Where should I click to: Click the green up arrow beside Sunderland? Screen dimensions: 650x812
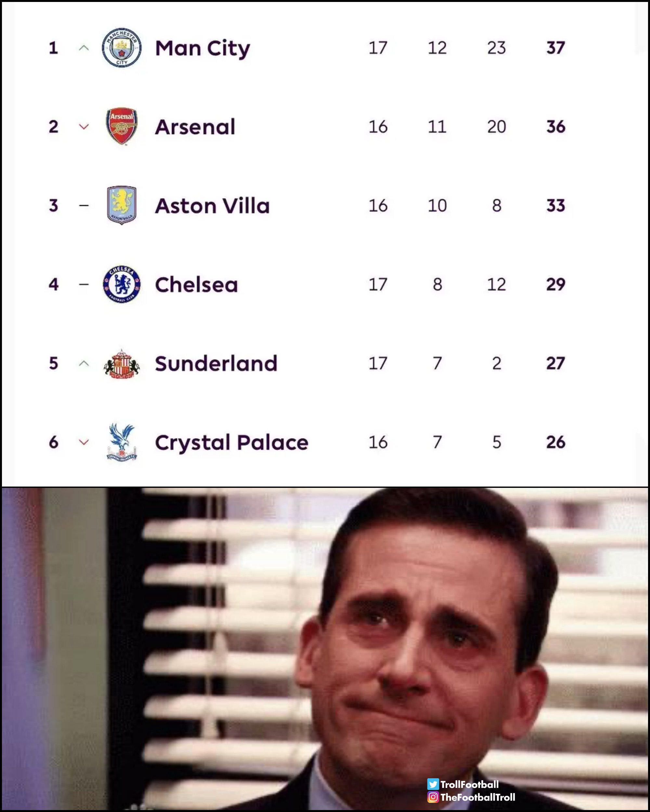pos(84,363)
